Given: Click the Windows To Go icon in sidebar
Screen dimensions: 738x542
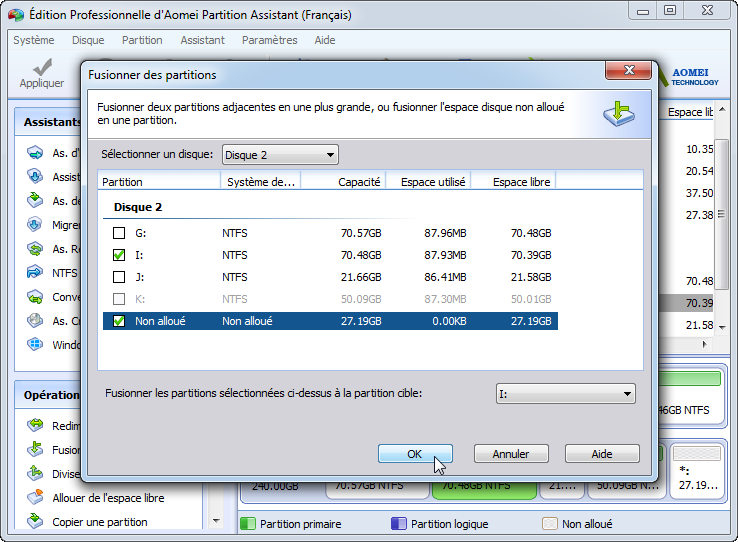Looking at the screenshot, I should point(35,344).
